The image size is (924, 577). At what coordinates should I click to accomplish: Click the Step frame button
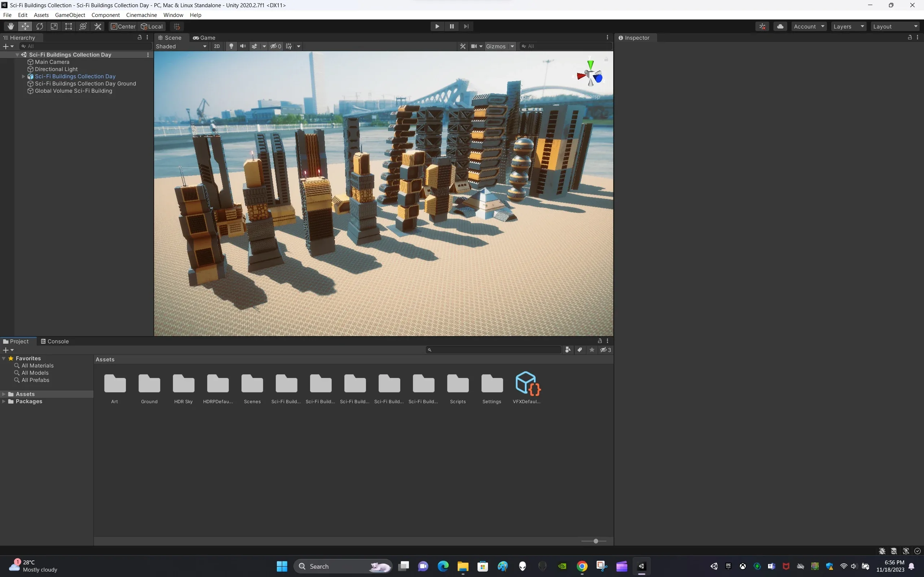466,26
